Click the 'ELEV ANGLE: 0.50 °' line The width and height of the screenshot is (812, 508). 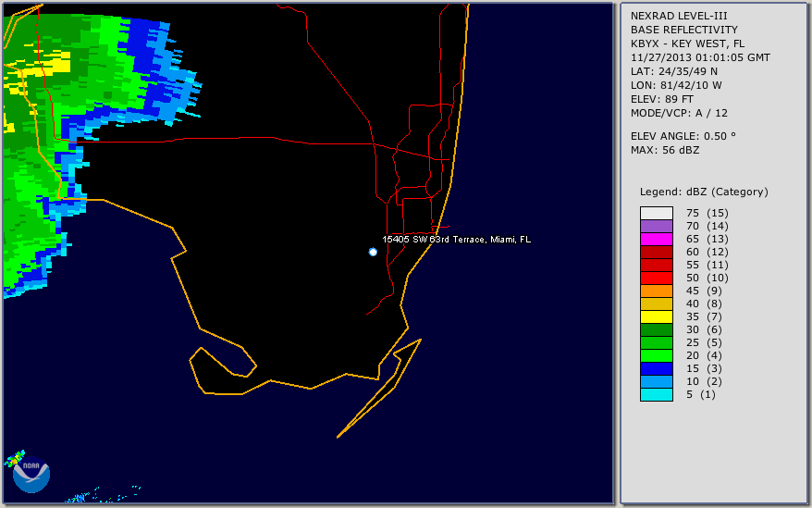pos(683,136)
